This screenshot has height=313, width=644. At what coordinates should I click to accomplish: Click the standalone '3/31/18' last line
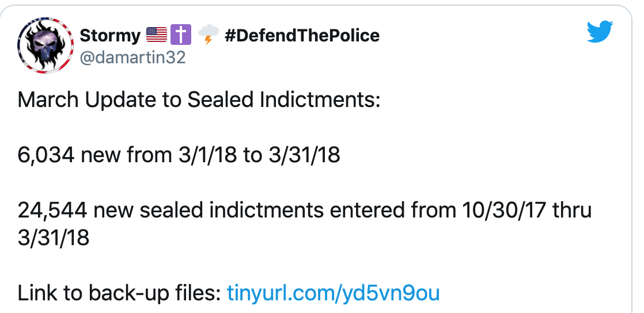click(x=54, y=238)
